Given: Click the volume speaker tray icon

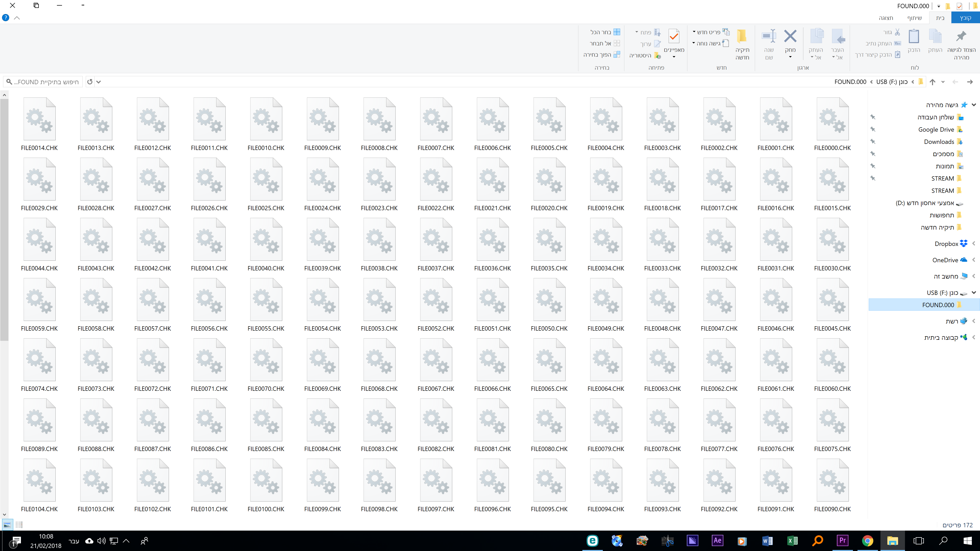Looking at the screenshot, I should [x=101, y=541].
